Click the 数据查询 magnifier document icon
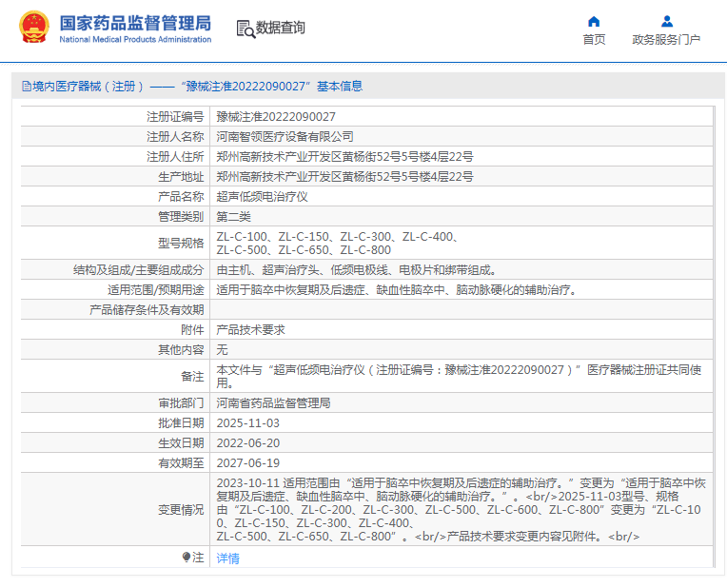The height and width of the screenshot is (588, 727). (246, 29)
